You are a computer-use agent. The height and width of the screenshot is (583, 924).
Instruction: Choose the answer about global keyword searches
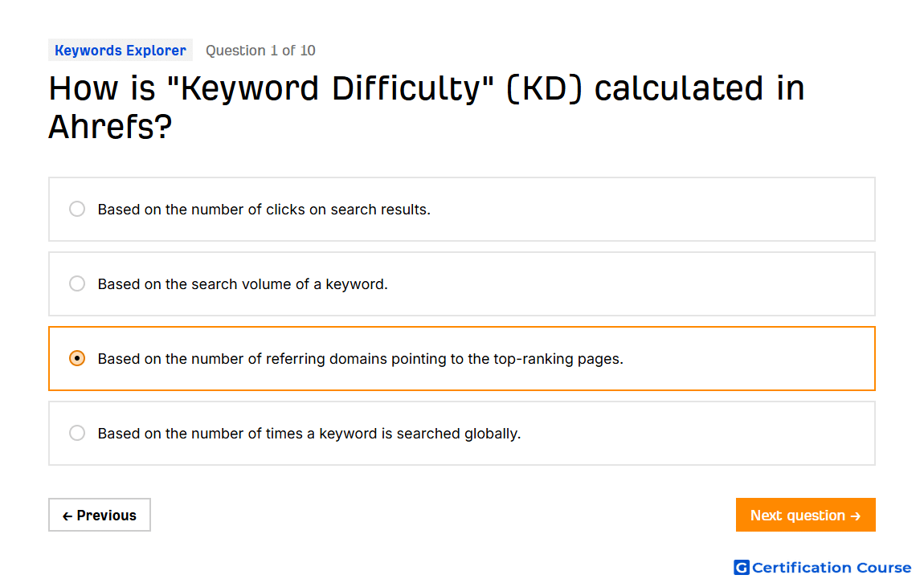click(x=462, y=434)
